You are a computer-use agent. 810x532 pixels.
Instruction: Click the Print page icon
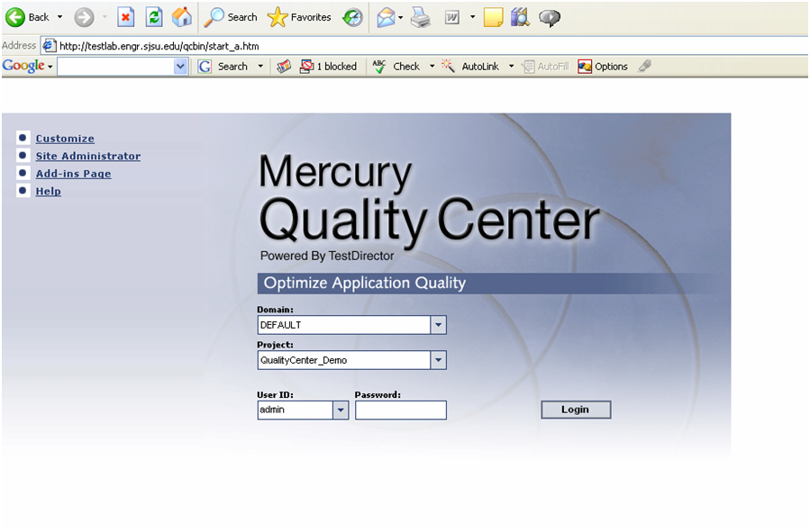tap(422, 17)
